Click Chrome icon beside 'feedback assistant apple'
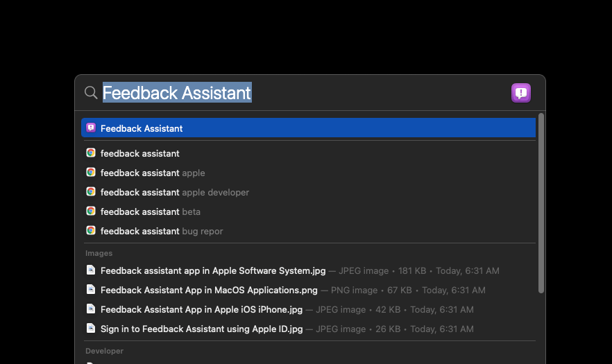612x364 pixels. point(91,172)
